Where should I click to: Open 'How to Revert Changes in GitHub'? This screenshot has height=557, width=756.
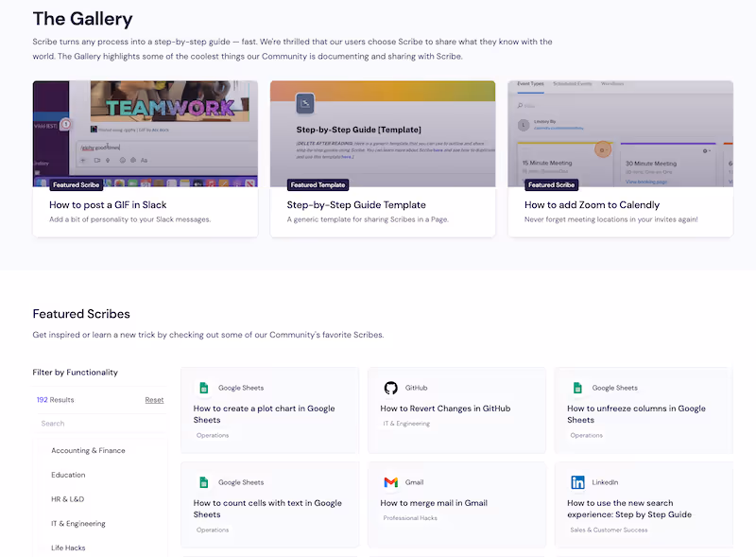click(x=445, y=409)
